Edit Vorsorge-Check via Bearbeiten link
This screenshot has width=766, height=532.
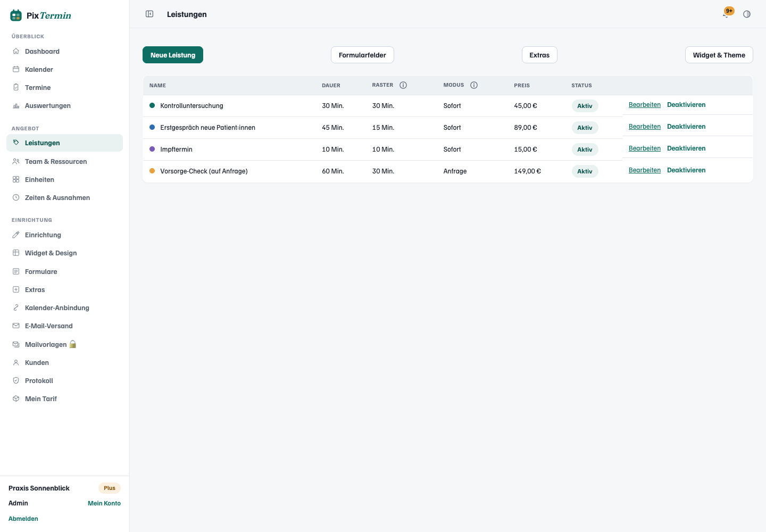point(645,170)
